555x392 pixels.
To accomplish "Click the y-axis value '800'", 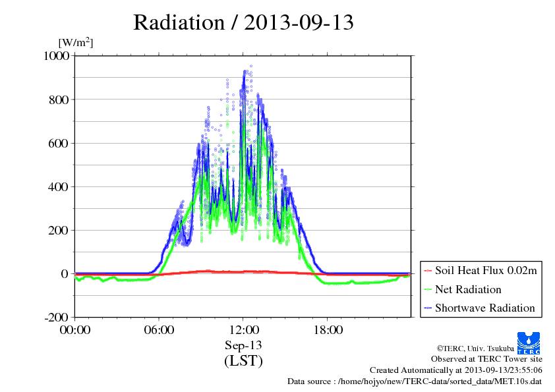I will tap(59, 99).
